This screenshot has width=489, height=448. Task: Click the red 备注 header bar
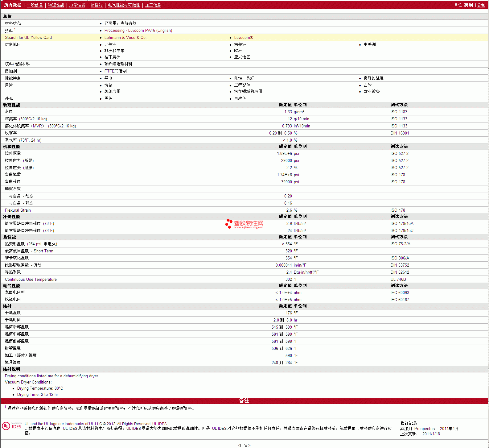[244, 401]
